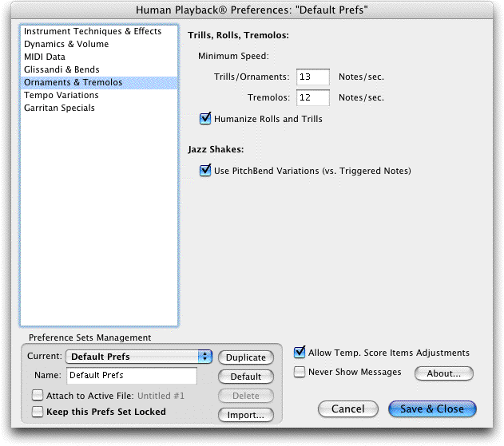Uncheck Allow Temp. Score Items Adjustments
This screenshot has height=446, width=504.
pyautogui.click(x=300, y=353)
